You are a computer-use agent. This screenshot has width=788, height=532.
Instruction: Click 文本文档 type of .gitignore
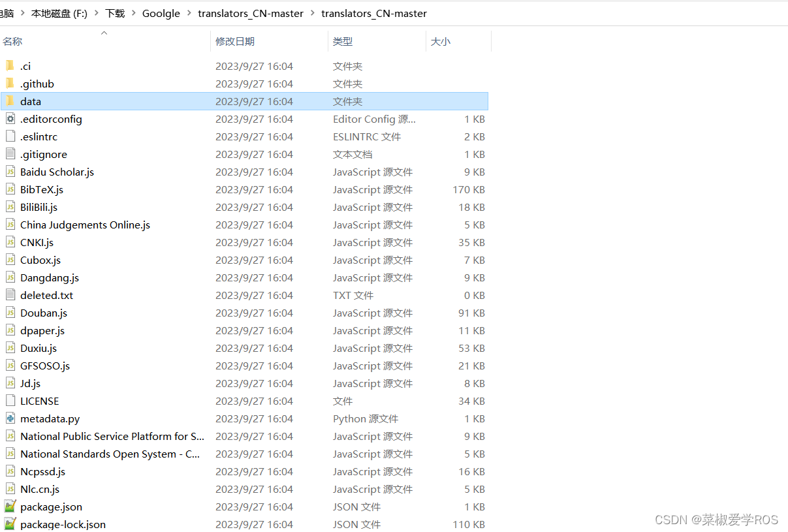coord(353,154)
